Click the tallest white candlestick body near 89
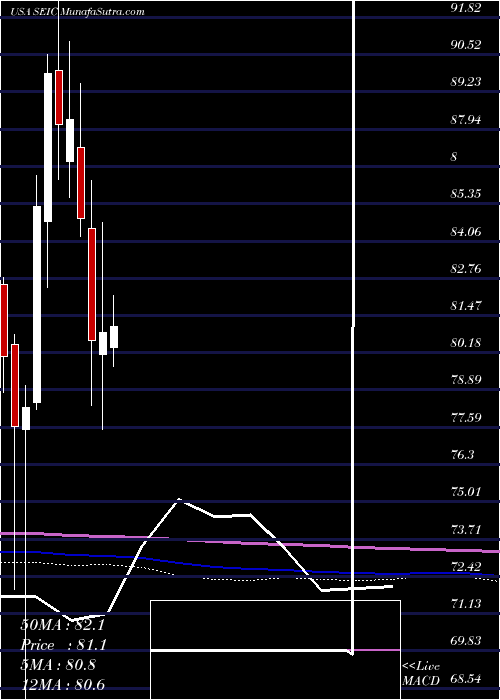The height and width of the screenshot is (700, 500). tap(48, 147)
